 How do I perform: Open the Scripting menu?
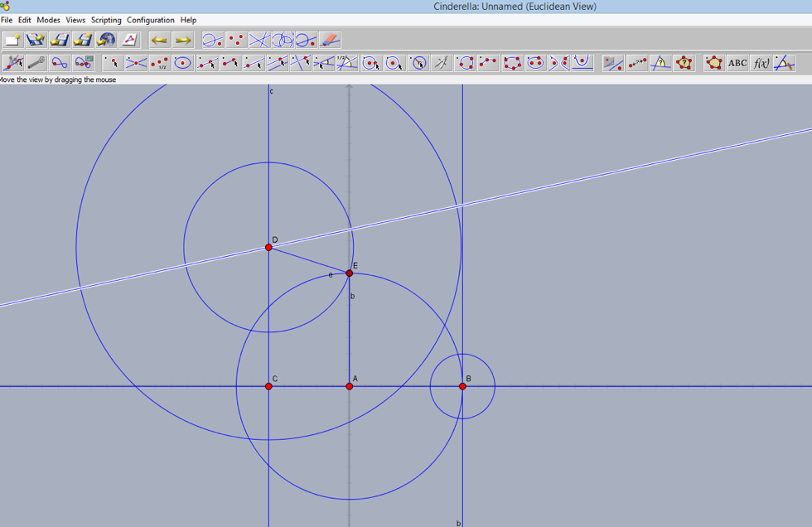[x=106, y=20]
